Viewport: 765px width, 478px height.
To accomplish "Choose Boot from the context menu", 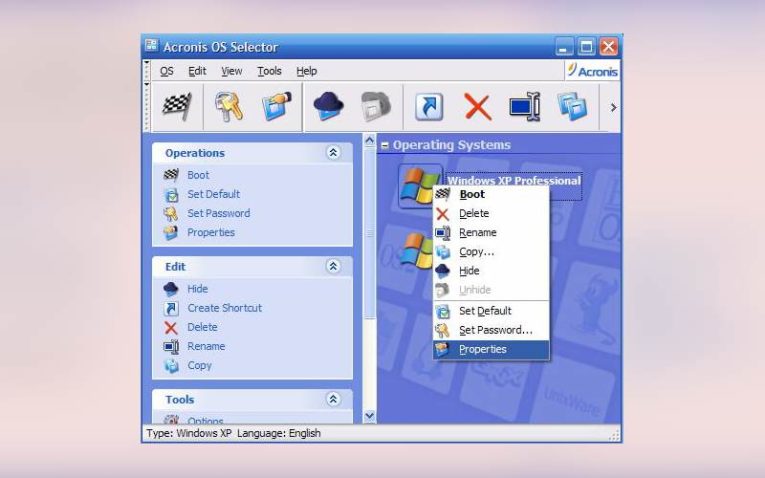I will coord(491,194).
